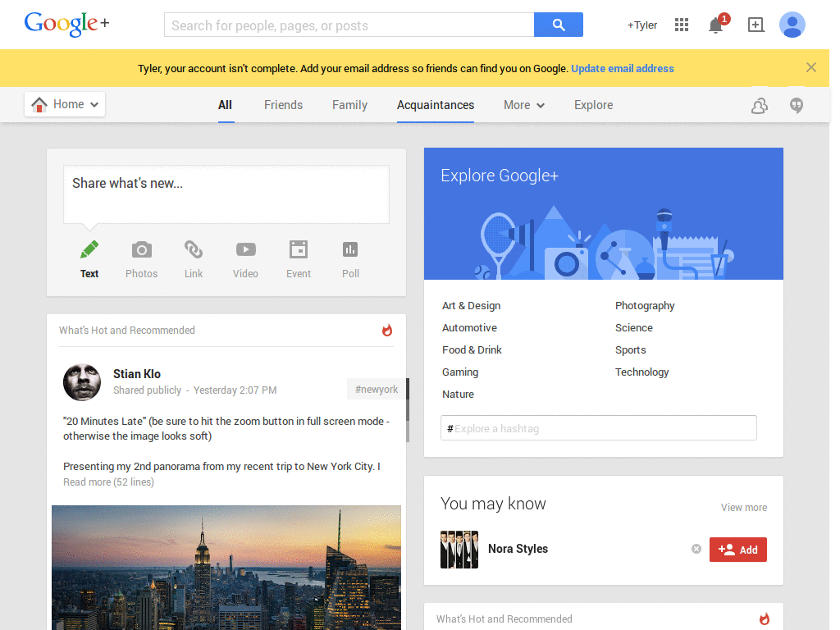Close the yellow account notice banner
Image resolution: width=840 pixels, height=630 pixels.
[x=810, y=68]
